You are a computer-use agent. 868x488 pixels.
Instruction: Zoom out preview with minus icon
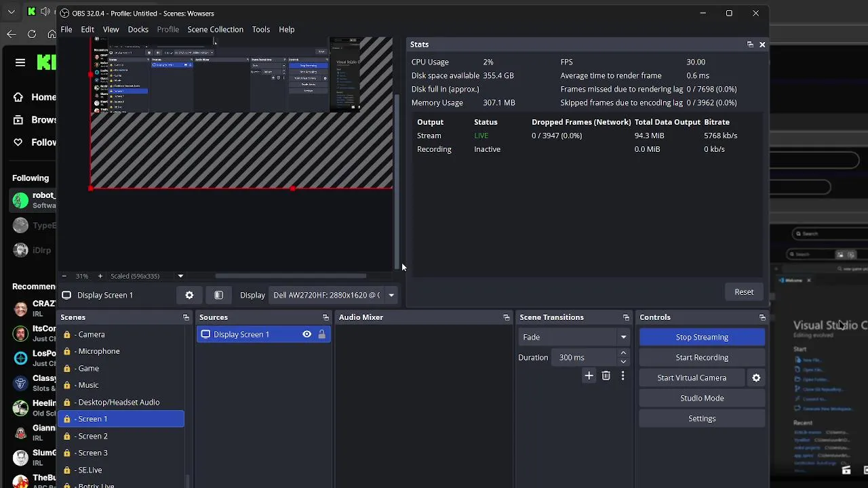(x=64, y=276)
